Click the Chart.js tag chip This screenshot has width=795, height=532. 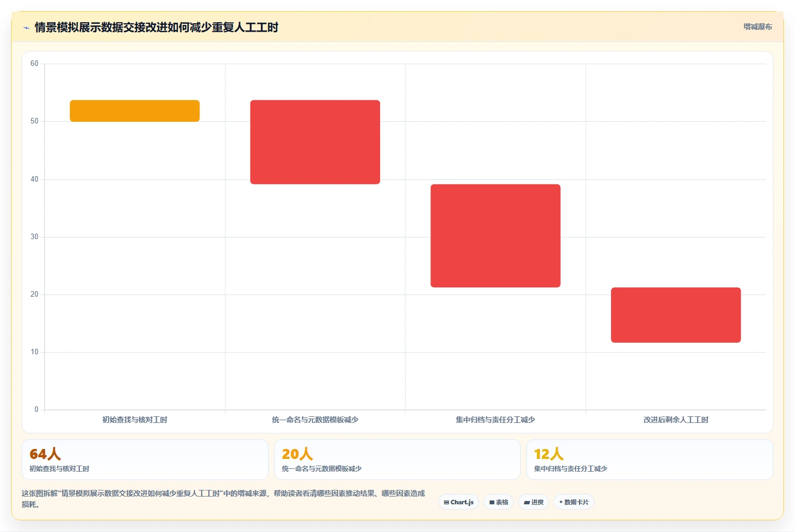(459, 502)
